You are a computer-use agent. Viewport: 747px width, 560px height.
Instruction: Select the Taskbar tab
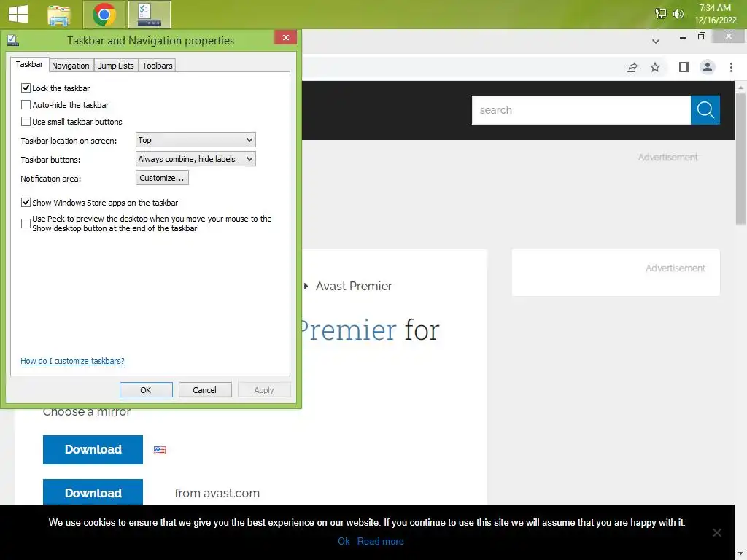(29, 64)
